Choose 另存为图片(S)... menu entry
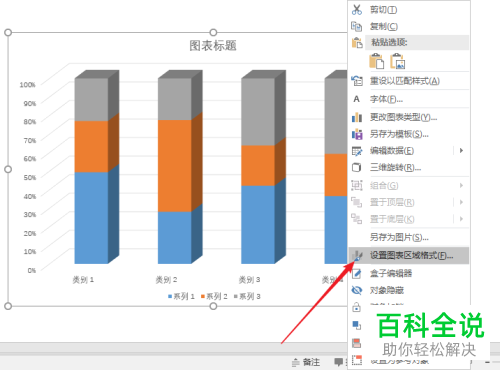 pos(399,237)
